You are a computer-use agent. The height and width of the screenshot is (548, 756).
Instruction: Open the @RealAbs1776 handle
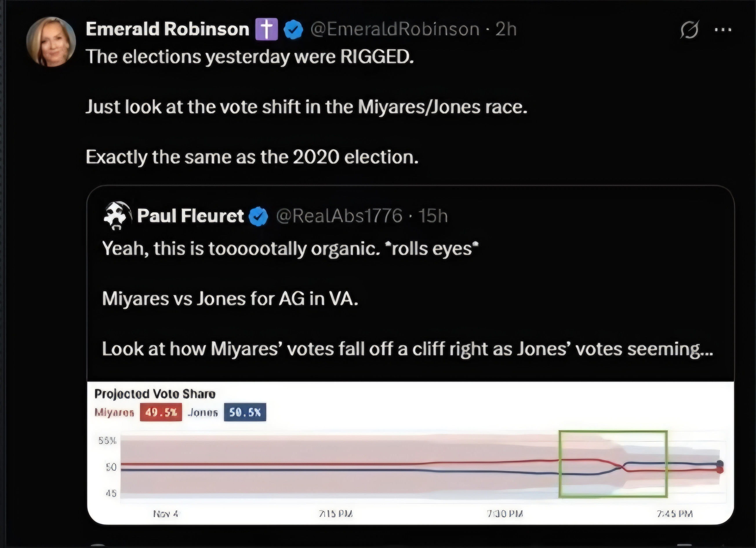[x=339, y=216]
